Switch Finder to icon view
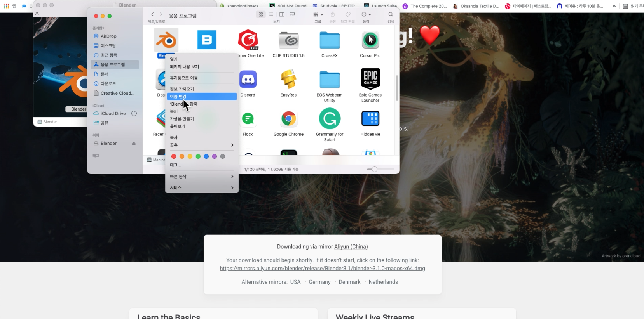 click(261, 14)
